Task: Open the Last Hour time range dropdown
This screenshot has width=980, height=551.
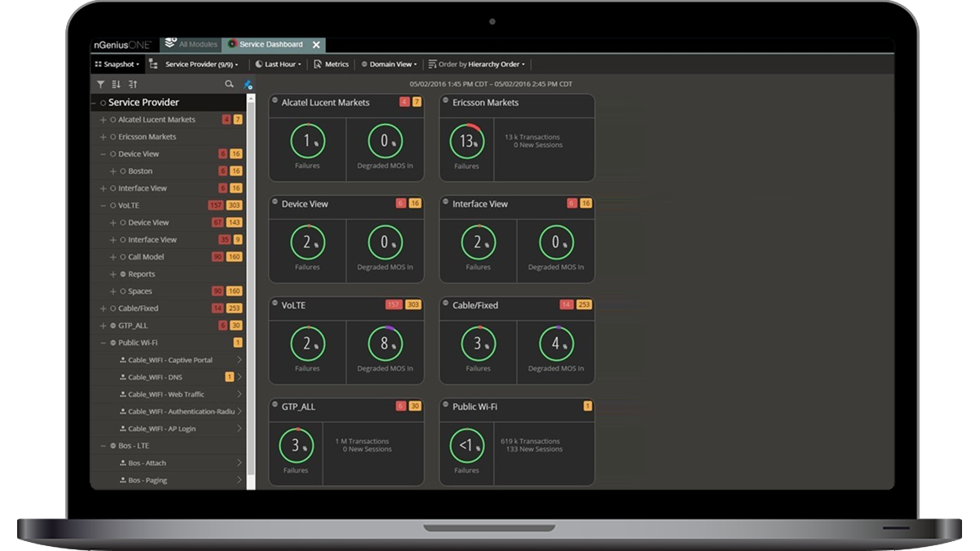Action: [x=278, y=64]
